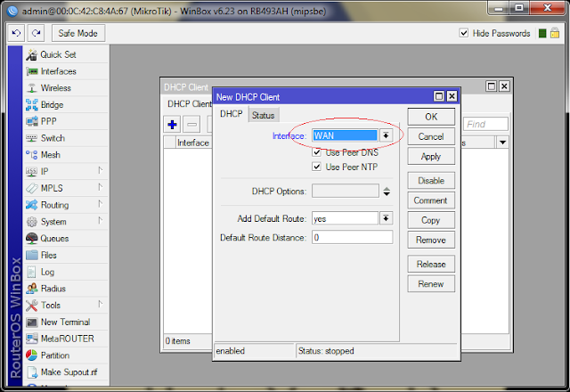570x392 pixels.
Task: Click Comment button
Action: tap(431, 200)
